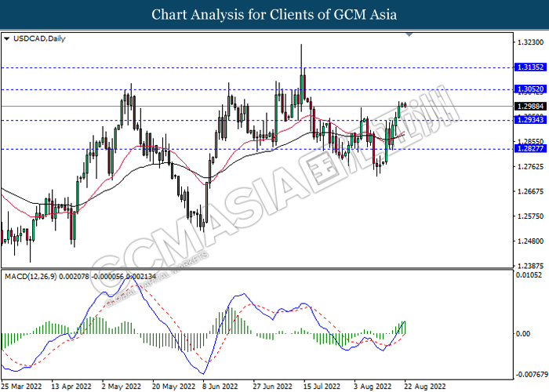This screenshot has width=549, height=392.
Task: Click the 22 Aug 2022 date label
Action: [x=424, y=387]
